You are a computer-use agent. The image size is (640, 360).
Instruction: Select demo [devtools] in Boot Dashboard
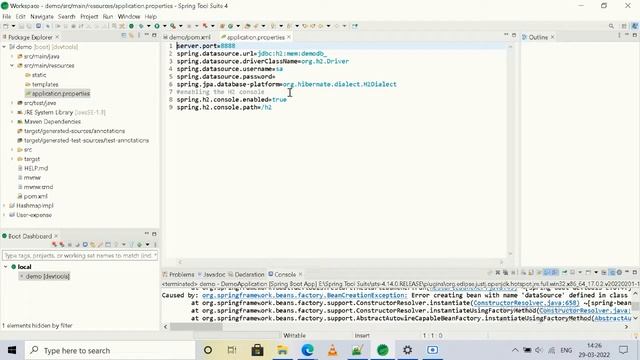[44, 276]
